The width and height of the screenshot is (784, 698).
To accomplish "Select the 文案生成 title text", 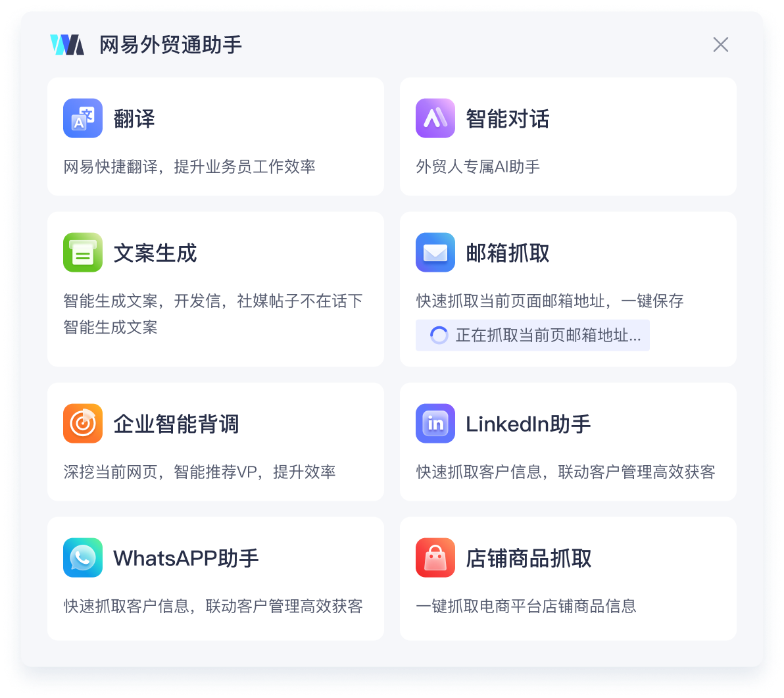I will click(x=155, y=253).
